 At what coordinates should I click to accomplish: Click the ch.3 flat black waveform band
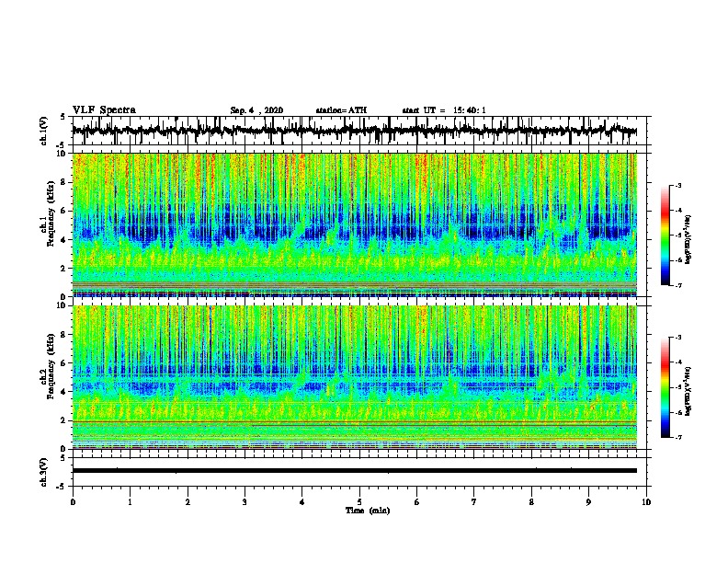tap(354, 471)
